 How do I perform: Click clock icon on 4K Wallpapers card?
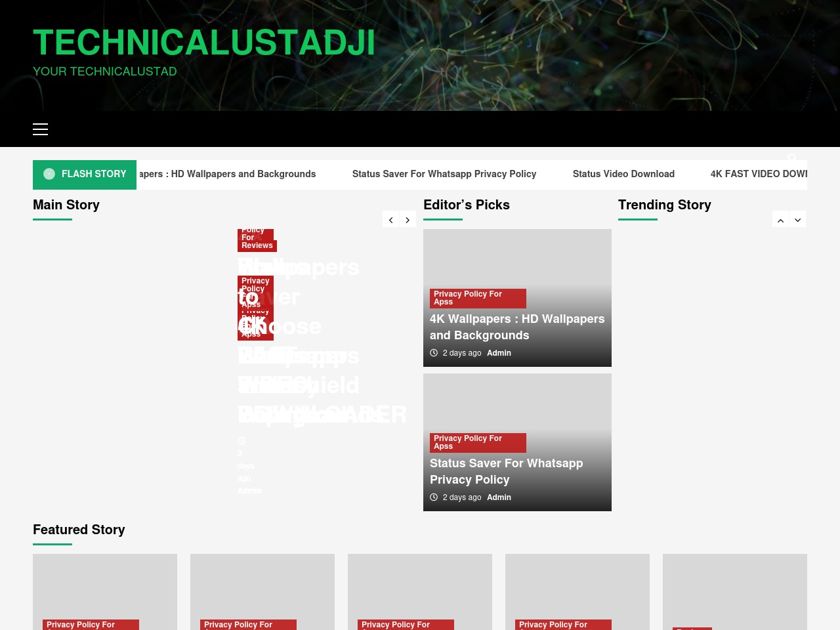click(x=434, y=353)
